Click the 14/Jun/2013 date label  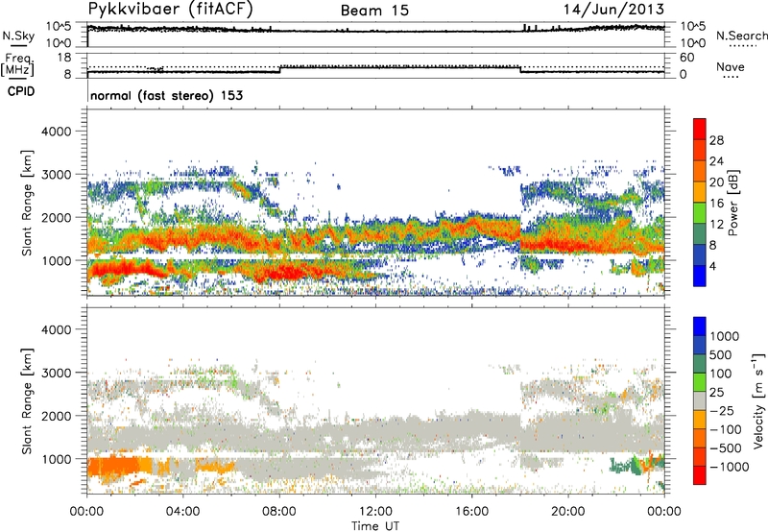[613, 10]
